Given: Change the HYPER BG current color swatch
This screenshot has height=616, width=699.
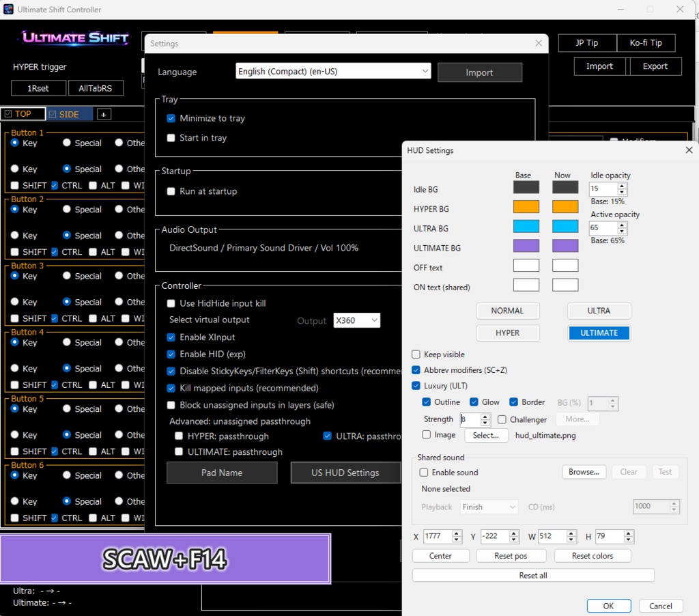Looking at the screenshot, I should 565,207.
